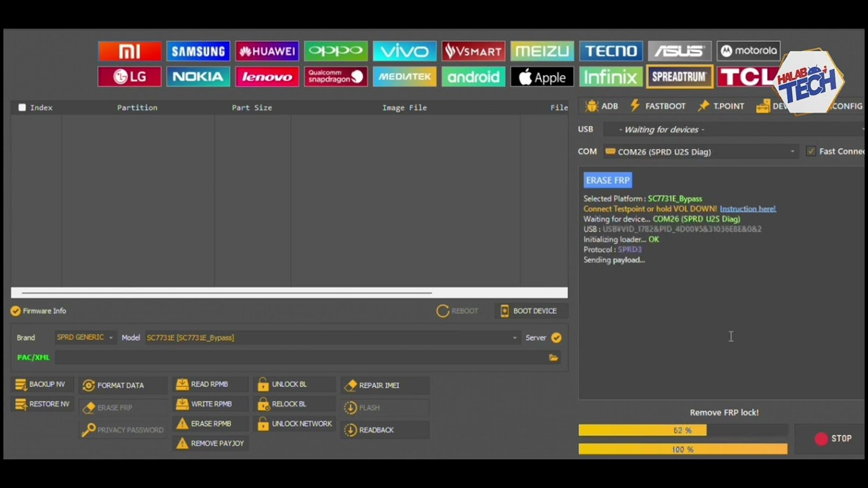The image size is (868, 488).
Task: Open the FASTBOOT tab
Action: click(658, 106)
